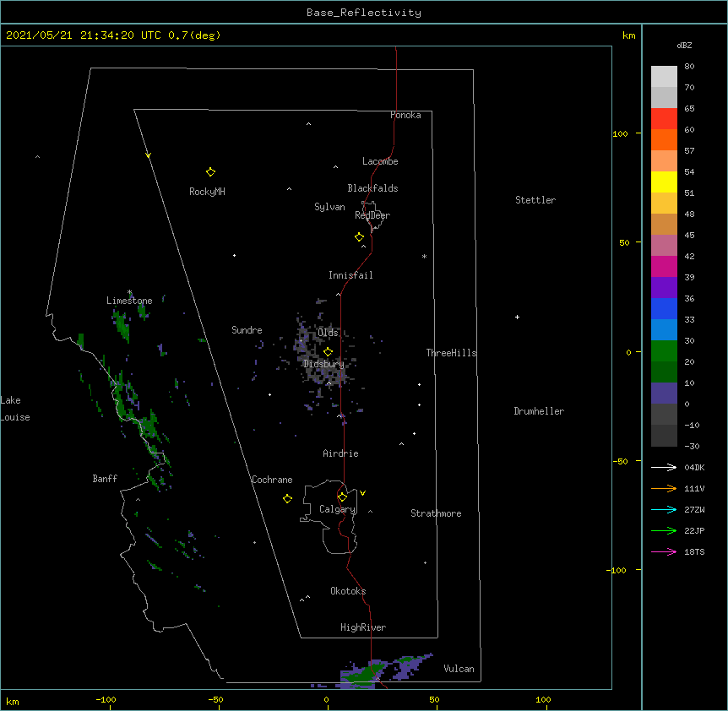Click the Okotoks town label
This screenshot has width=728, height=711.
pyautogui.click(x=348, y=591)
